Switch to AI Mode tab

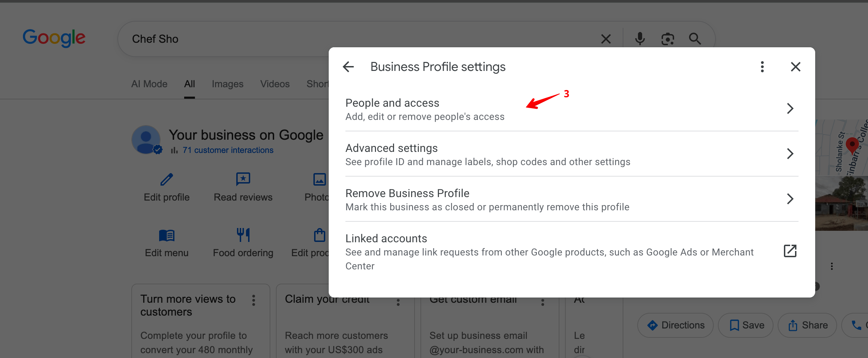pyautogui.click(x=149, y=84)
